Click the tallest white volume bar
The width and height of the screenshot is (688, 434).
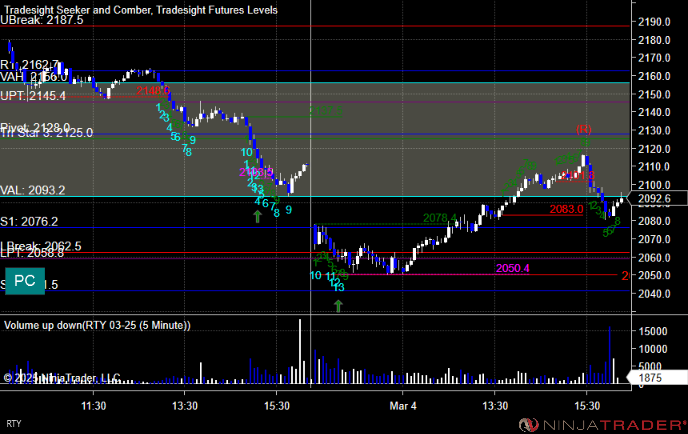300,352
